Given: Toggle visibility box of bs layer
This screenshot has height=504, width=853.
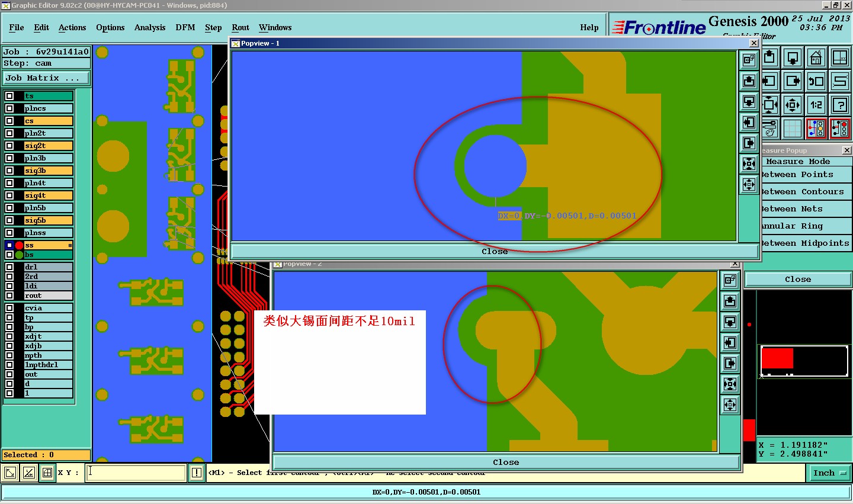Looking at the screenshot, I should pos(9,255).
